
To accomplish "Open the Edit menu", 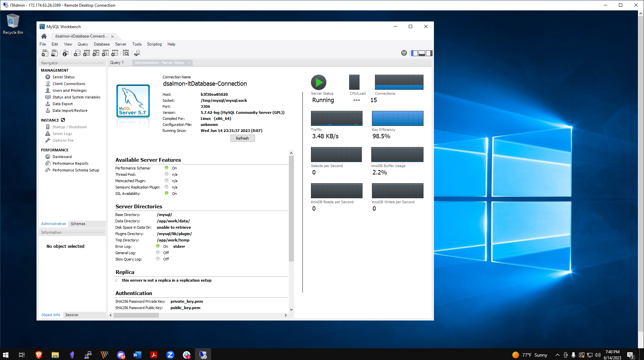I will coord(55,44).
